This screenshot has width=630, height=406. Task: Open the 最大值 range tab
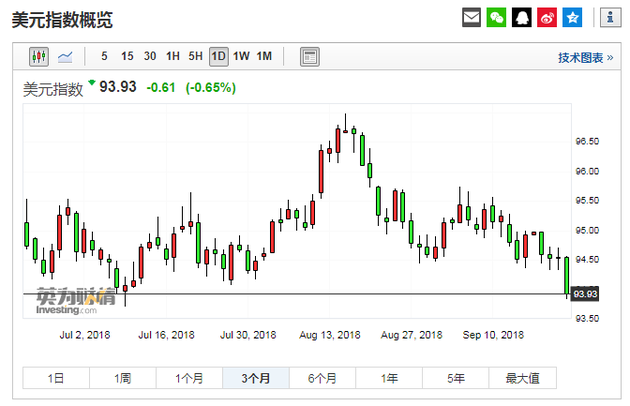[522, 378]
